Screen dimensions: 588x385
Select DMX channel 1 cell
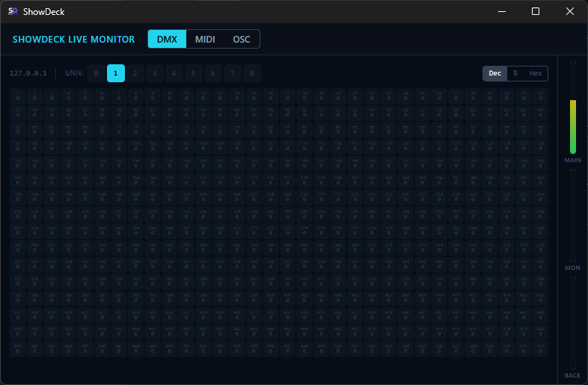click(18, 96)
